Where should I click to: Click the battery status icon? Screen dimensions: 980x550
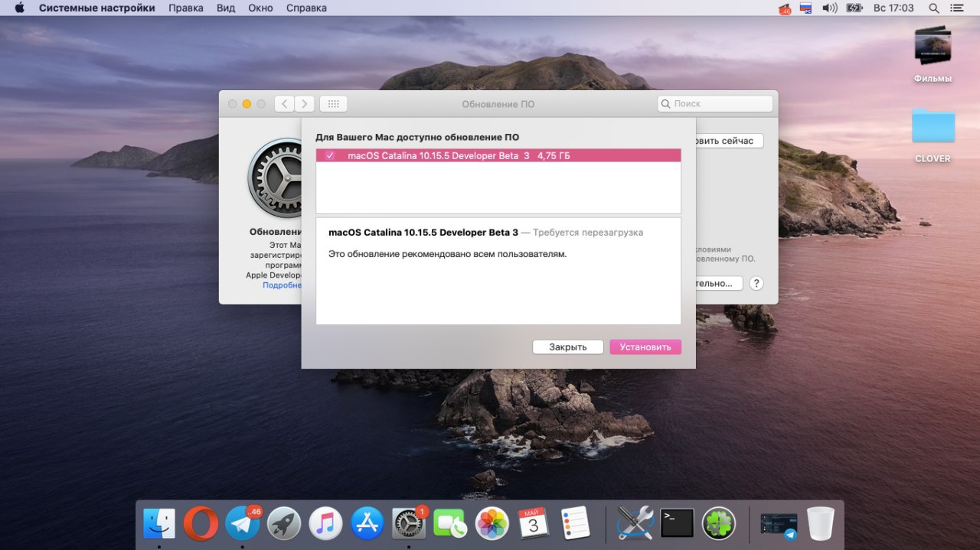854,8
